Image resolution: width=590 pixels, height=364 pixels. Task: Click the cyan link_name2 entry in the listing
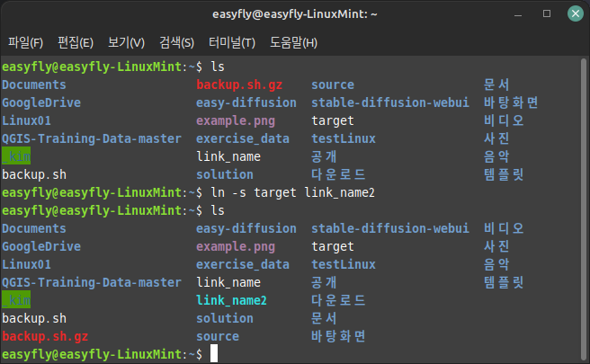231,300
